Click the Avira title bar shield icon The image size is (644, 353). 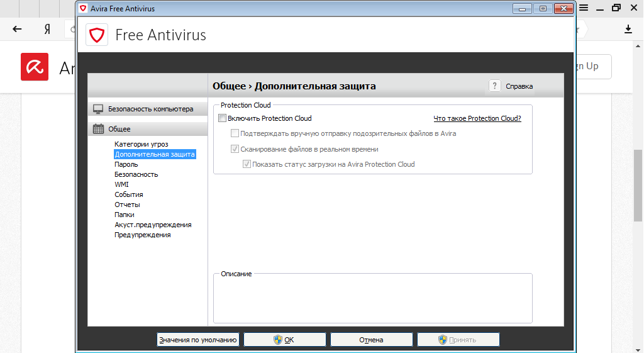click(x=84, y=8)
